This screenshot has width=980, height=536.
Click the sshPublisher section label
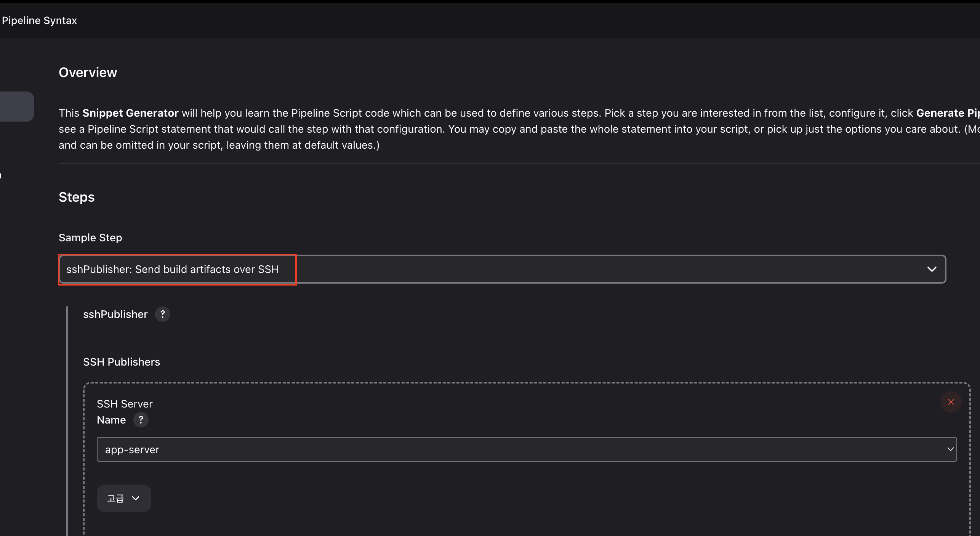115,314
